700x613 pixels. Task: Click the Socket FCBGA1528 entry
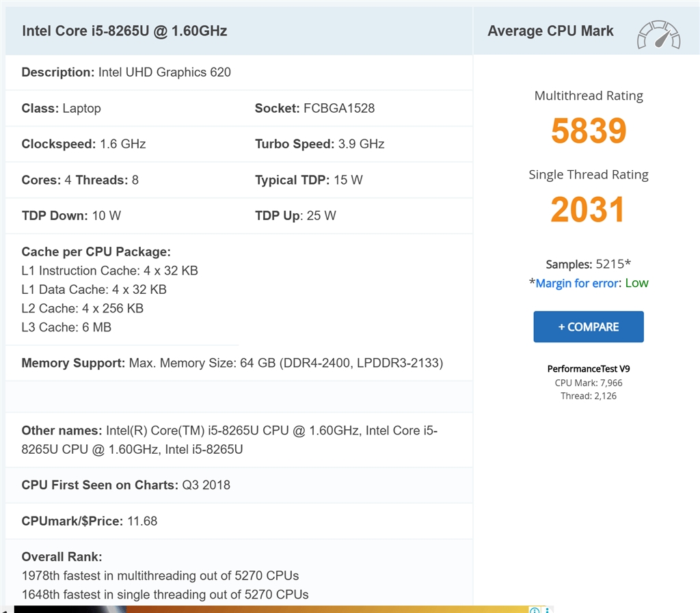coord(314,108)
